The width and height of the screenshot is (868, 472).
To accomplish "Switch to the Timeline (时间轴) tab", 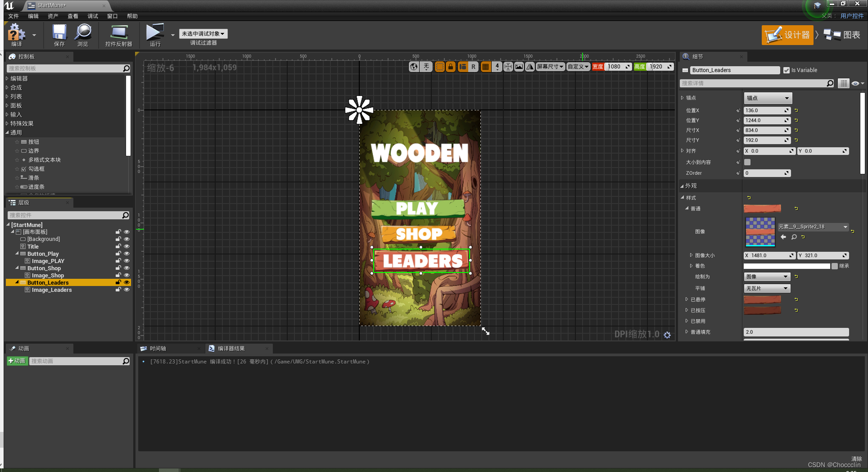I will click(x=158, y=349).
